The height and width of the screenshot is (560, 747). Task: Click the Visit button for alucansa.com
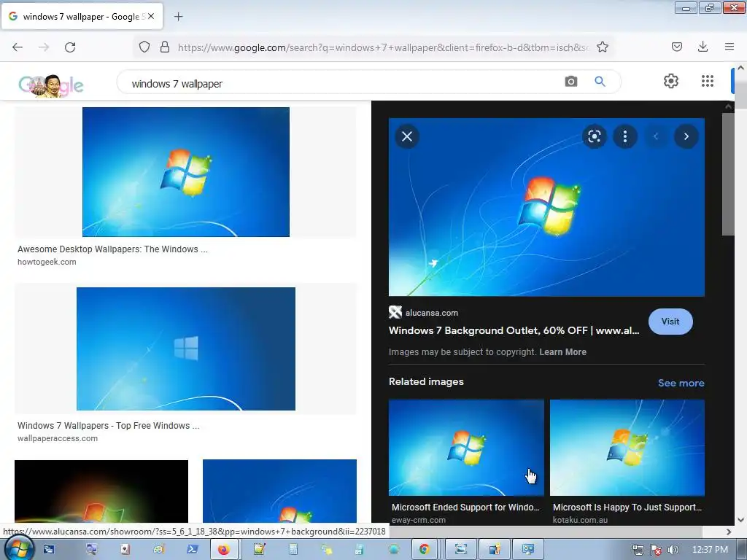click(x=670, y=322)
